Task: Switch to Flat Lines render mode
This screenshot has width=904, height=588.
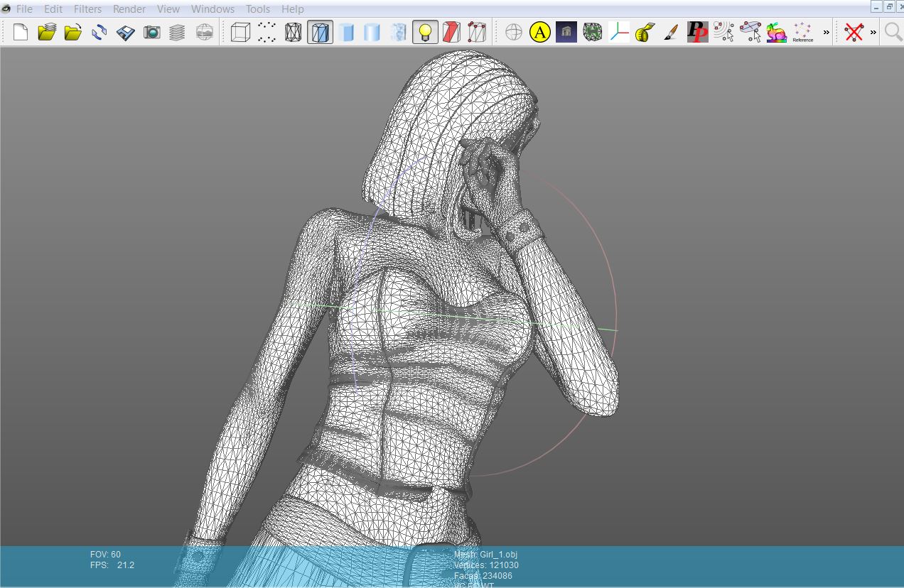Action: pyautogui.click(x=346, y=32)
